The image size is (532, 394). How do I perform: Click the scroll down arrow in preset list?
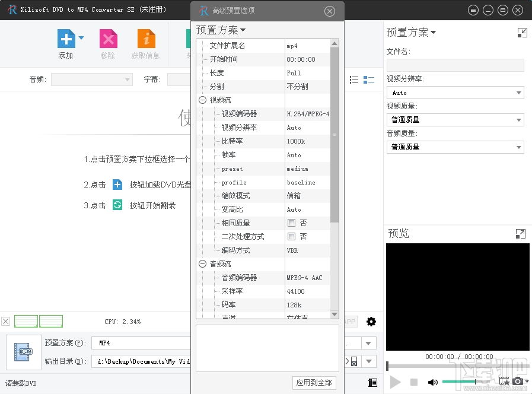335,314
